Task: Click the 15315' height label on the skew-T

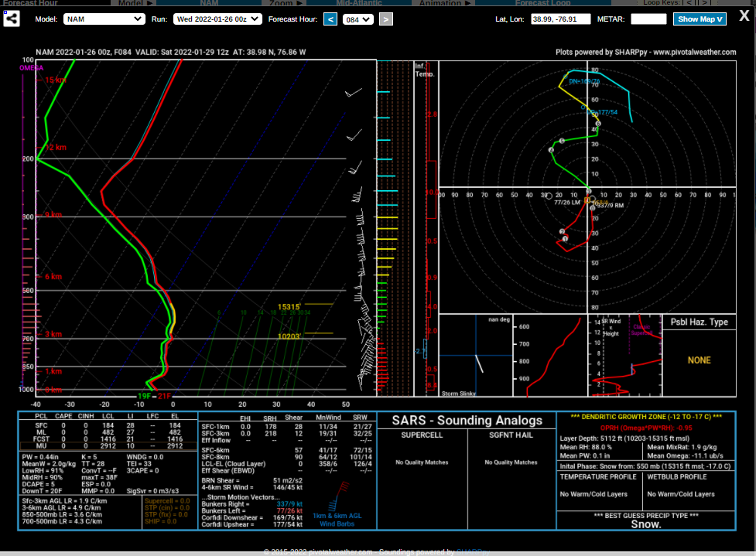Action: coord(289,307)
